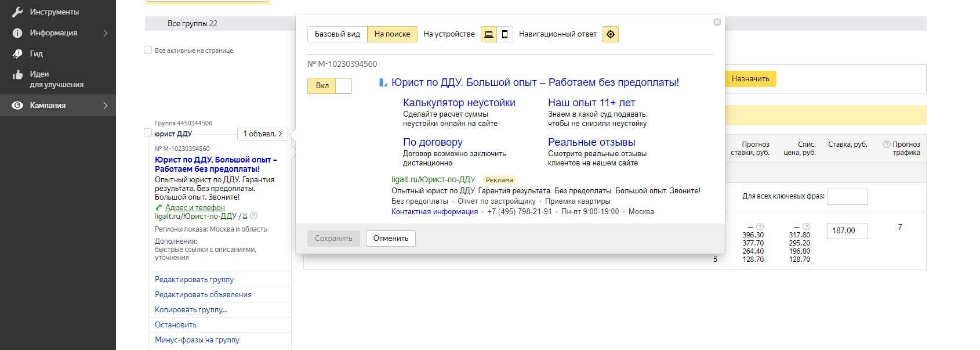The width and height of the screenshot is (980, 350).
Task: Click the Группа 4450344508 label
Action: (x=183, y=123)
